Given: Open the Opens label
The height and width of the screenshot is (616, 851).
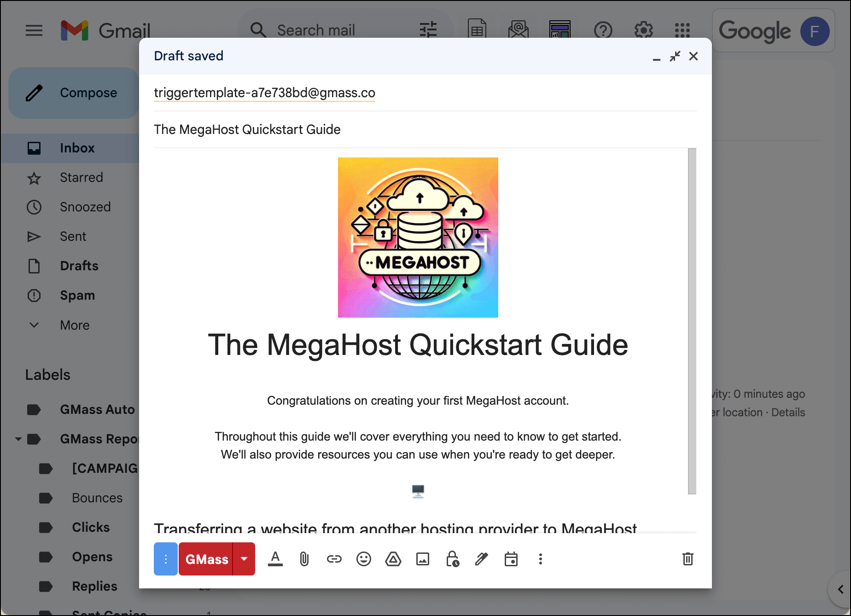Looking at the screenshot, I should click(x=92, y=557).
